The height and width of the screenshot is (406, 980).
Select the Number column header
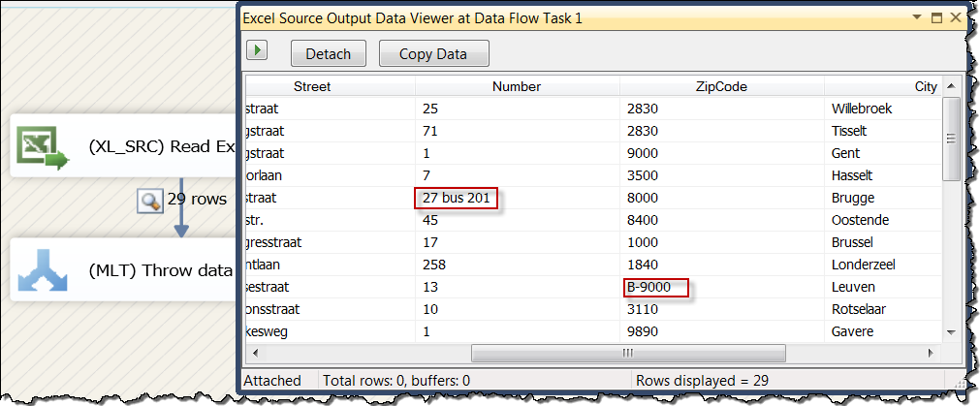[x=516, y=87]
